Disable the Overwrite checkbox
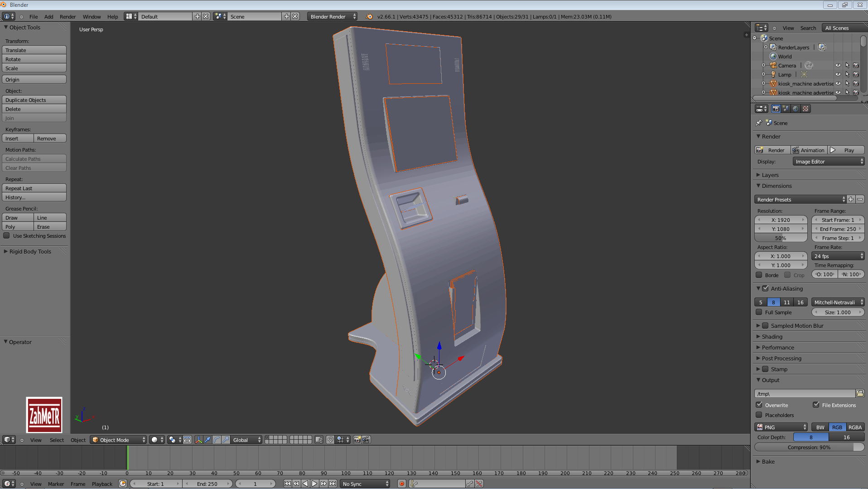This screenshot has width=868, height=489. pyautogui.click(x=759, y=405)
